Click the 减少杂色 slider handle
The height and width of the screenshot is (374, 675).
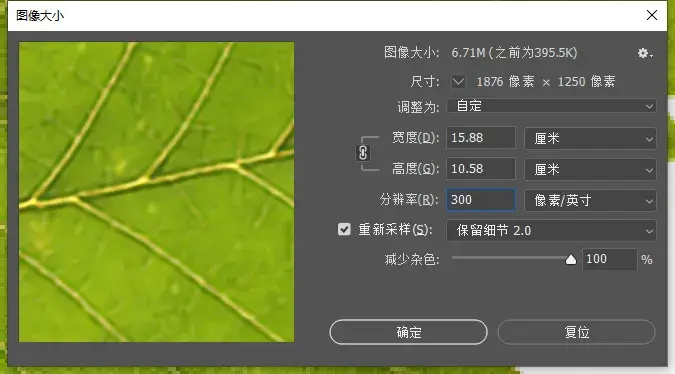coord(571,260)
